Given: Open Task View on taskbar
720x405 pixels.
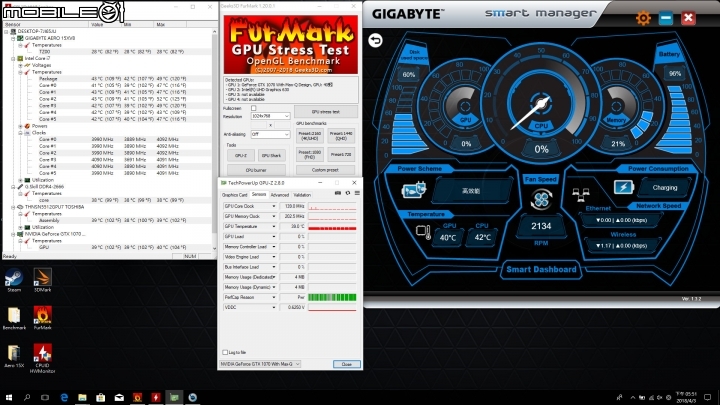Looking at the screenshot, I should tap(45, 397).
